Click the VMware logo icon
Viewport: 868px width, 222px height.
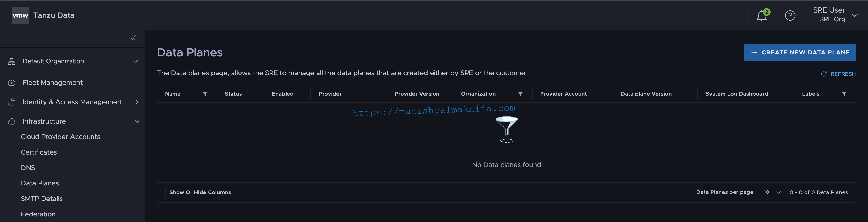(20, 15)
